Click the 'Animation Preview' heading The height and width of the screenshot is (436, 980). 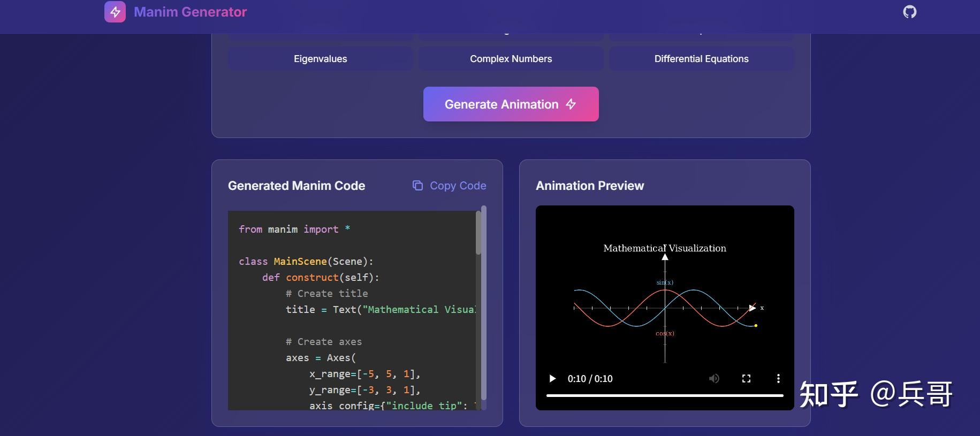tap(590, 186)
